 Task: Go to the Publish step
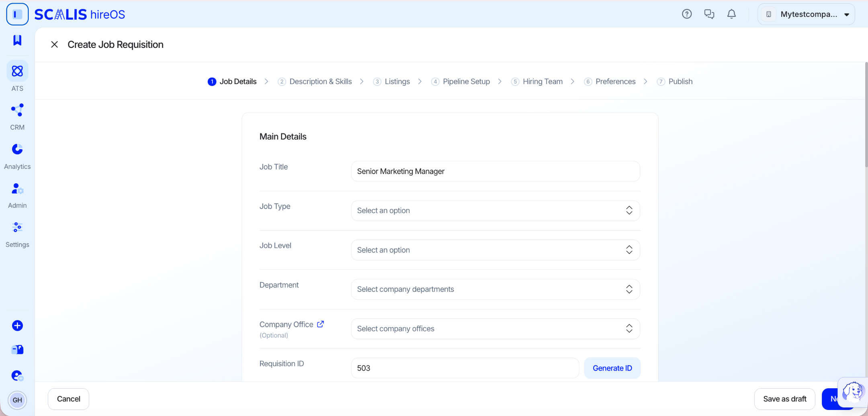(x=675, y=82)
